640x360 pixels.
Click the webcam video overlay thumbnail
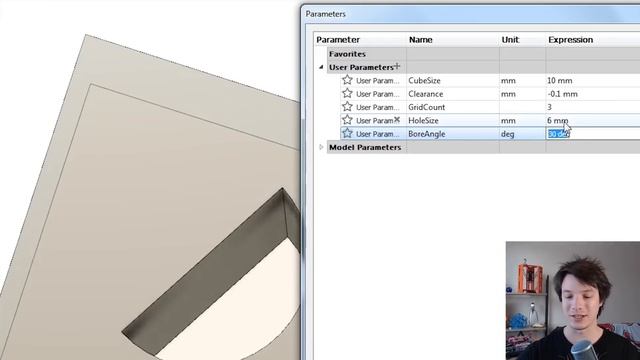[573, 300]
